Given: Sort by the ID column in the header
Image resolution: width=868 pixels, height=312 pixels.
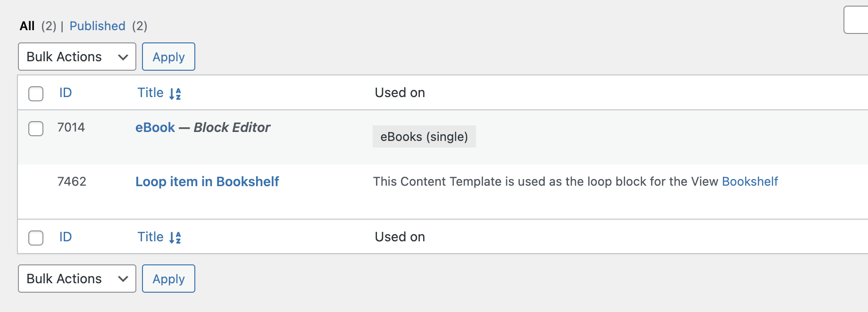Looking at the screenshot, I should coord(66,93).
